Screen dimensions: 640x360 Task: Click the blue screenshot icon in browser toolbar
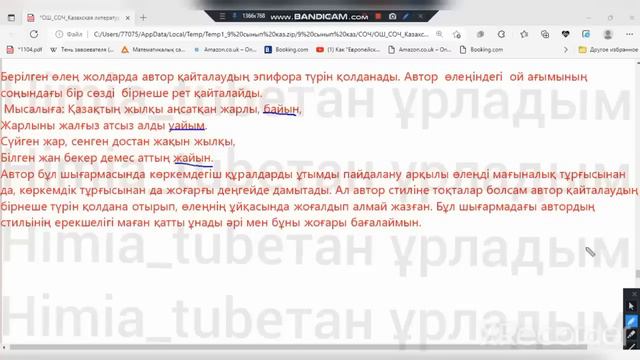[586, 34]
